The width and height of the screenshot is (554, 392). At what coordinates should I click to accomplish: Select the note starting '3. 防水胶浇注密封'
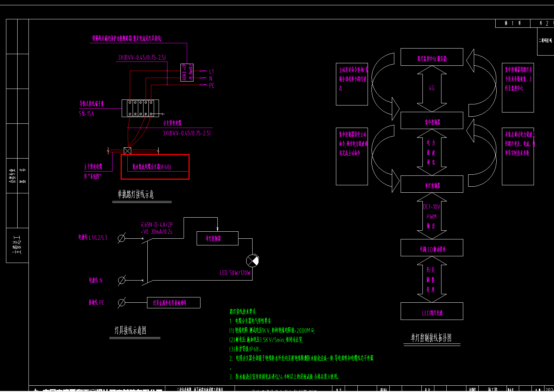pyautogui.click(x=284, y=377)
